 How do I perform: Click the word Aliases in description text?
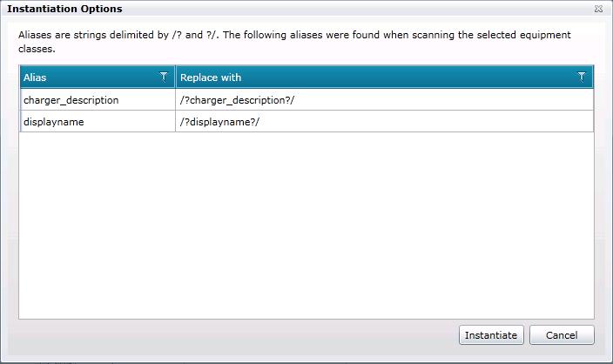[36, 36]
